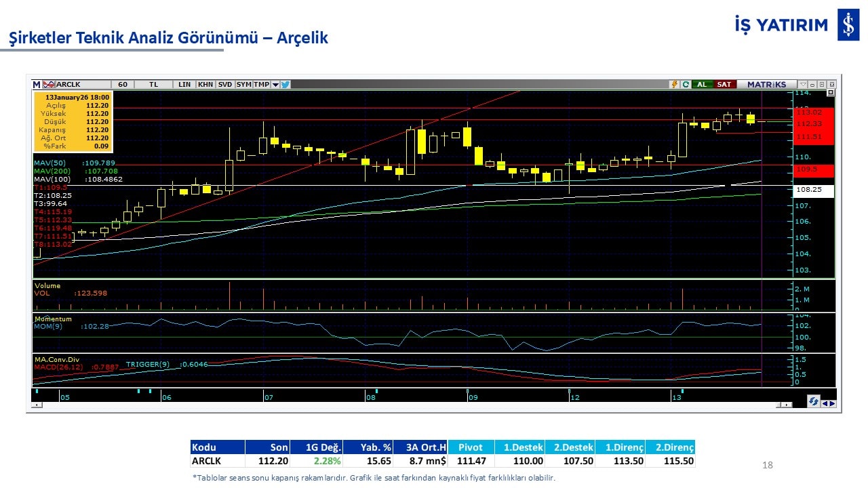Click the green AL buy button
This screenshot has width=868, height=488.
(x=702, y=85)
